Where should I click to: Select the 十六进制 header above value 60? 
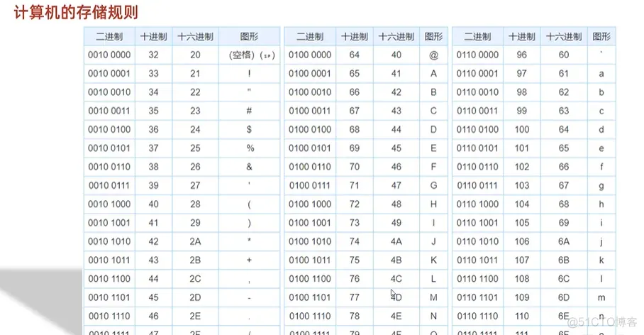click(564, 37)
